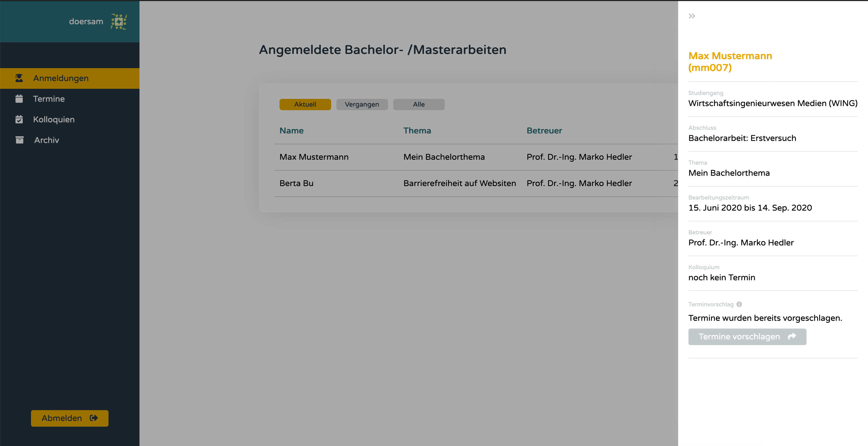Click the Mein Bachelorthema table cell
The height and width of the screenshot is (446, 868).
pos(444,157)
